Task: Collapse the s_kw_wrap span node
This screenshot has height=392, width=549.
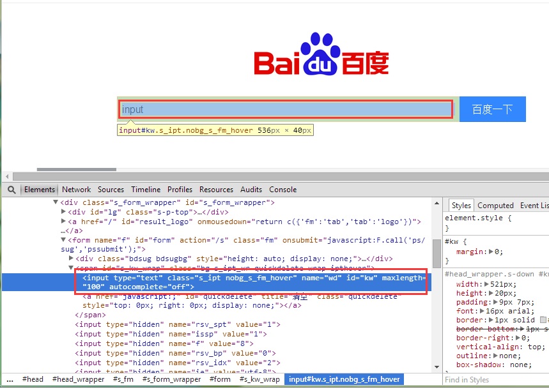Action: tap(71, 268)
